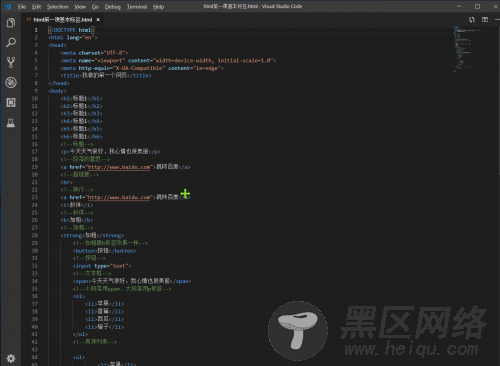Click the DOCTYPE html declaration on line 1
The image size is (500, 366).
(71, 30)
